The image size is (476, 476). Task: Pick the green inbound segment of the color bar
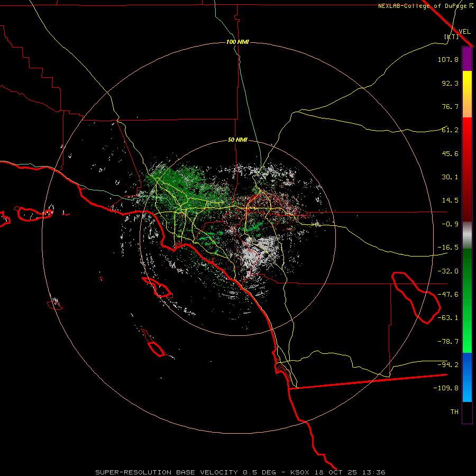(467, 301)
